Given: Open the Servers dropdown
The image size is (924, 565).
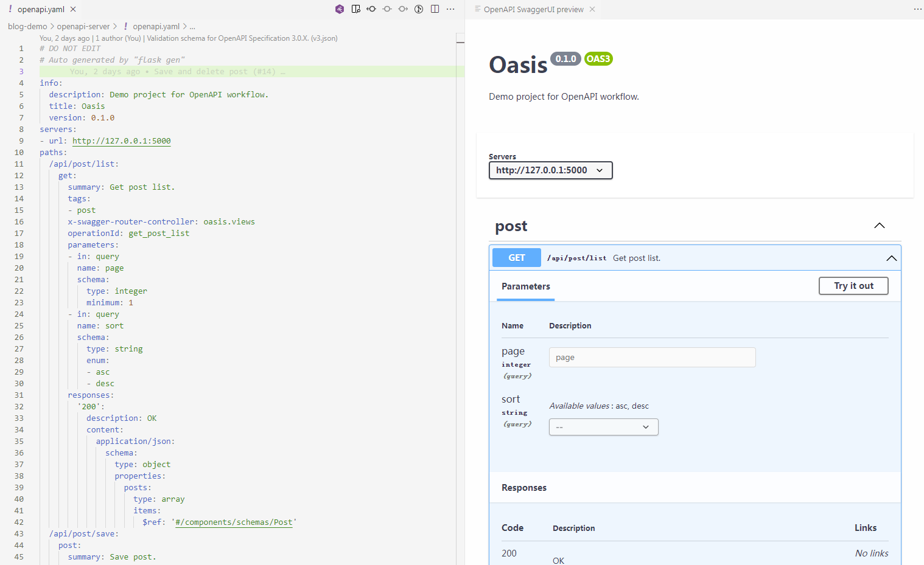Looking at the screenshot, I should click(550, 170).
